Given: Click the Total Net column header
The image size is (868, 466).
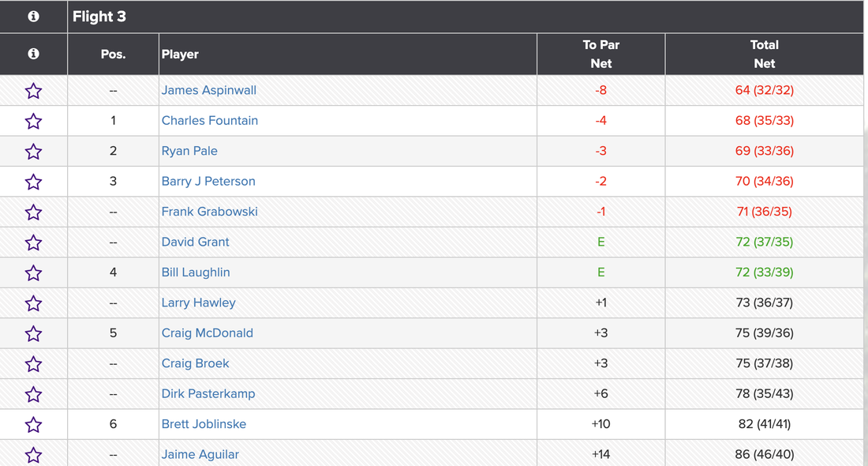Looking at the screenshot, I should coord(764,54).
